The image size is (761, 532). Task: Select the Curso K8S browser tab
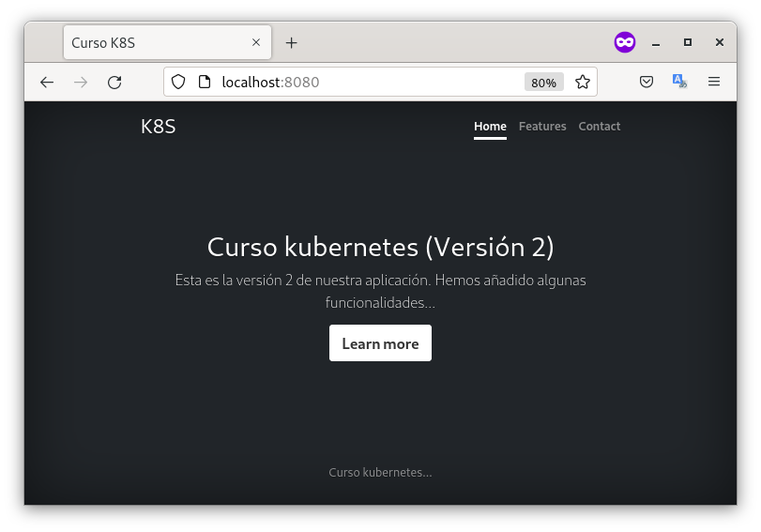[155, 43]
